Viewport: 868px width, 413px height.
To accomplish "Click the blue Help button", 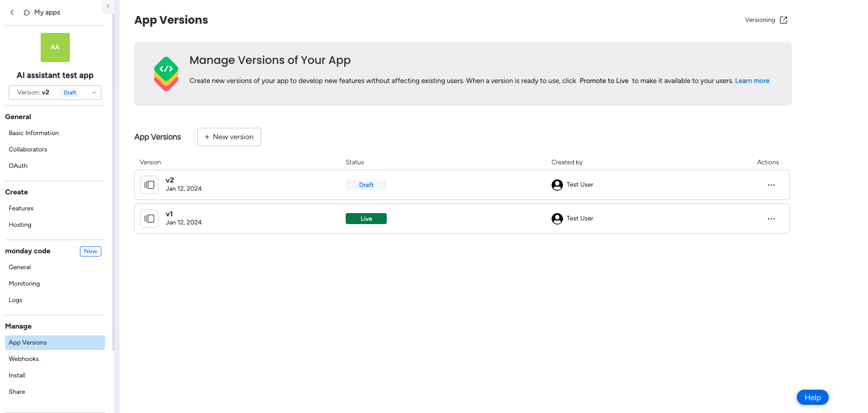I will [812, 397].
